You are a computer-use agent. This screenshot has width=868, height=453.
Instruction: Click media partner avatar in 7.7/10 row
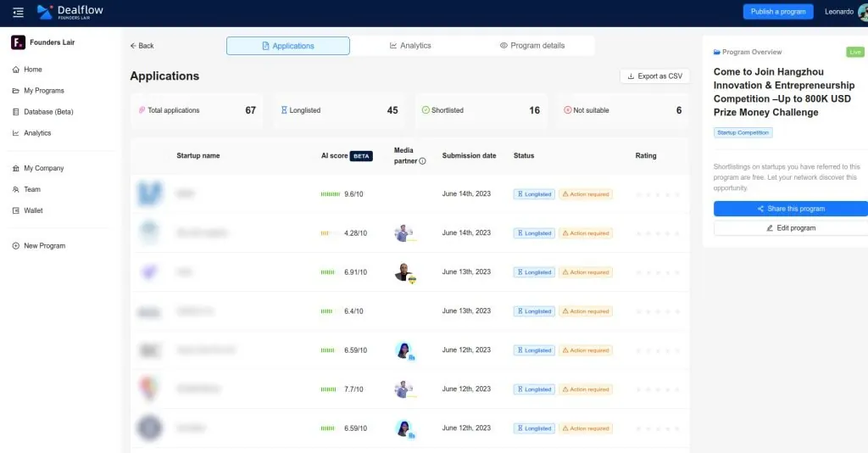(x=404, y=389)
